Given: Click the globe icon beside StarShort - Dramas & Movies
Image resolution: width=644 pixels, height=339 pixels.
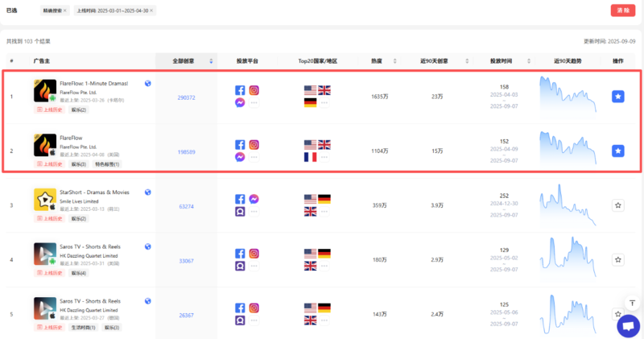Looking at the screenshot, I should [x=148, y=192].
